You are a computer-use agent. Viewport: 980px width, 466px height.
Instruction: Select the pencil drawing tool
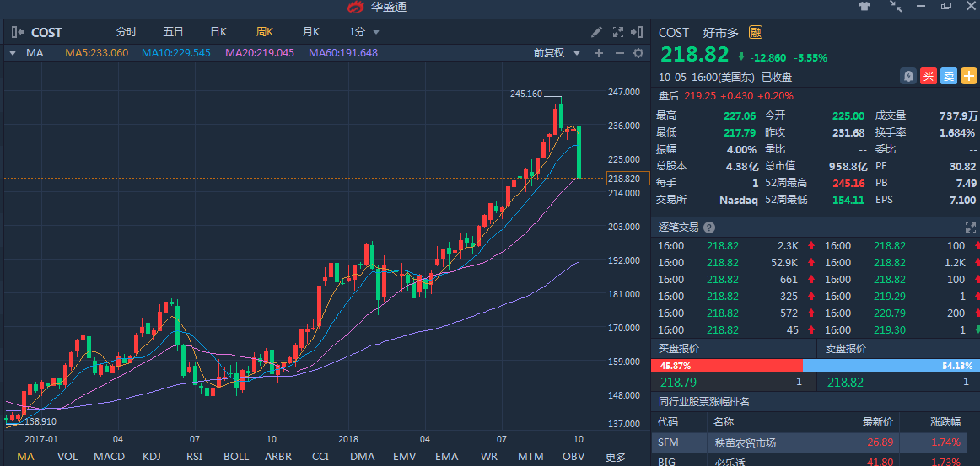click(596, 32)
